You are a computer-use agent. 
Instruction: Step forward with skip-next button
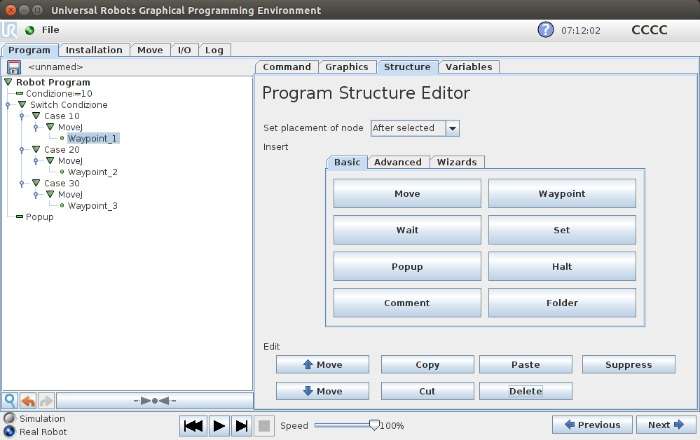(x=241, y=426)
